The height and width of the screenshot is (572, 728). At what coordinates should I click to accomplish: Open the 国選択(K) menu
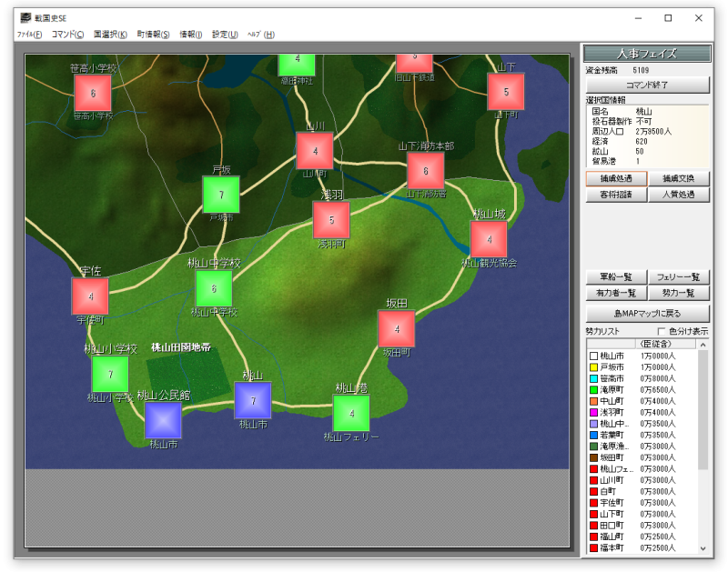coord(110,35)
